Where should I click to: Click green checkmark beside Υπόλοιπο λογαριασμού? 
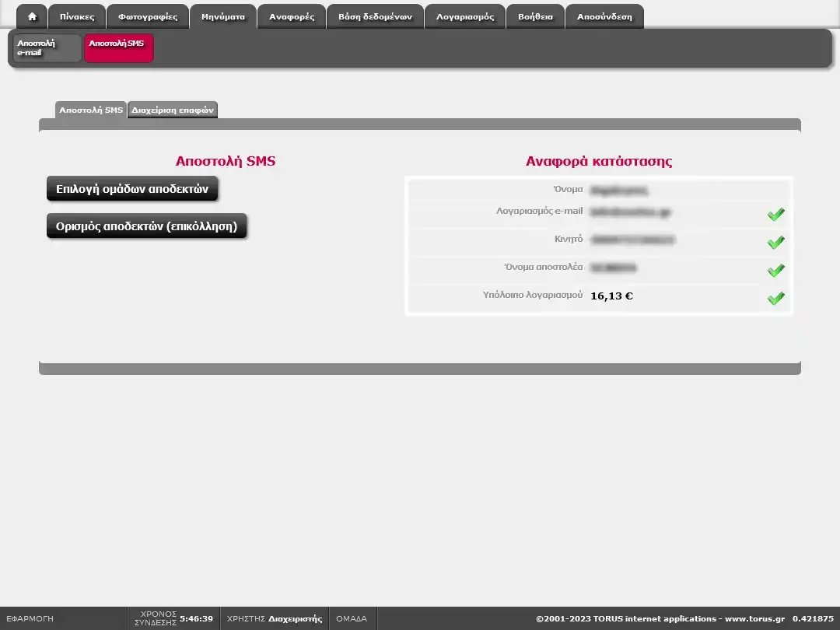[775, 299]
